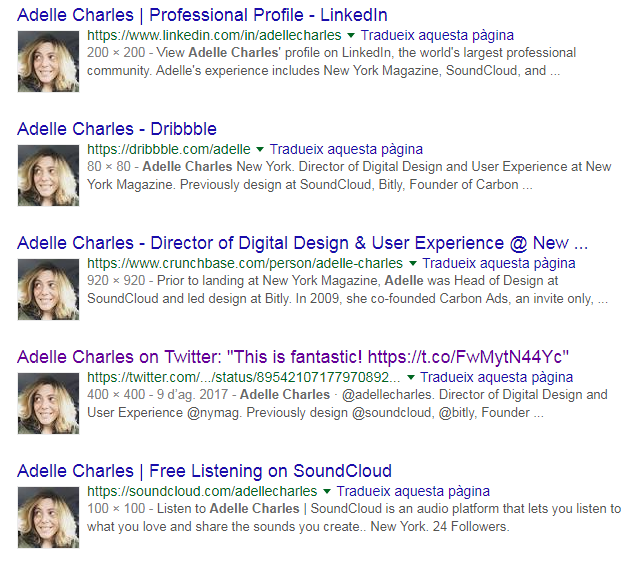630x561 pixels.
Task: Click the '80 × 80' size text in Dribbble snippet
Action: 109,167
